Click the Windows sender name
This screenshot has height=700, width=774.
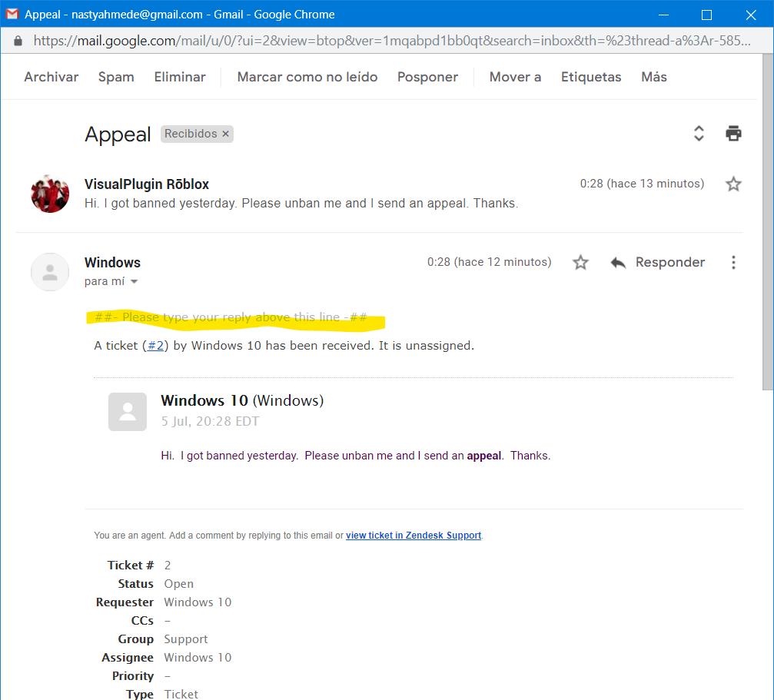[x=112, y=263]
